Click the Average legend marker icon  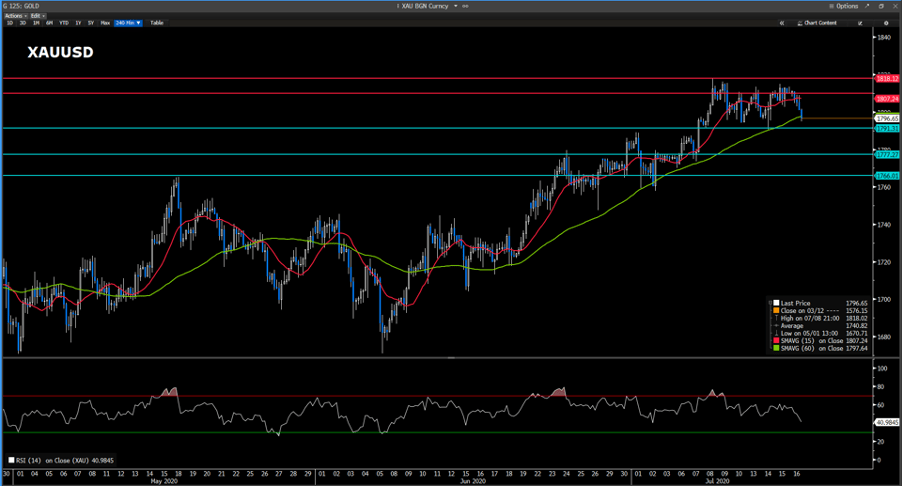(x=776, y=326)
